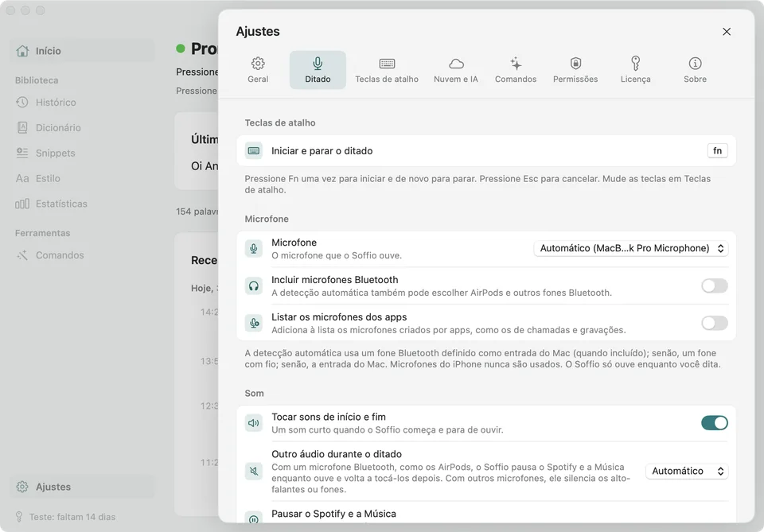Click the Som section heading
The height and width of the screenshot is (532, 764).
(x=255, y=394)
